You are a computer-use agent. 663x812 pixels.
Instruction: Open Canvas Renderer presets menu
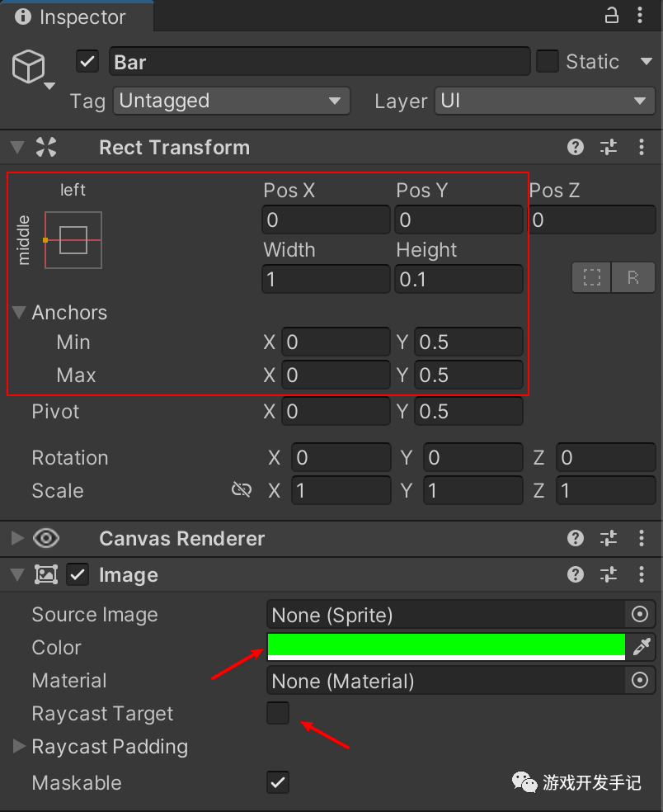609,538
